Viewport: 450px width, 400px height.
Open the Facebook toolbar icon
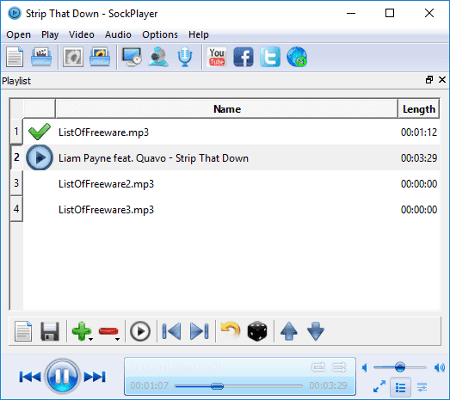[x=243, y=57]
